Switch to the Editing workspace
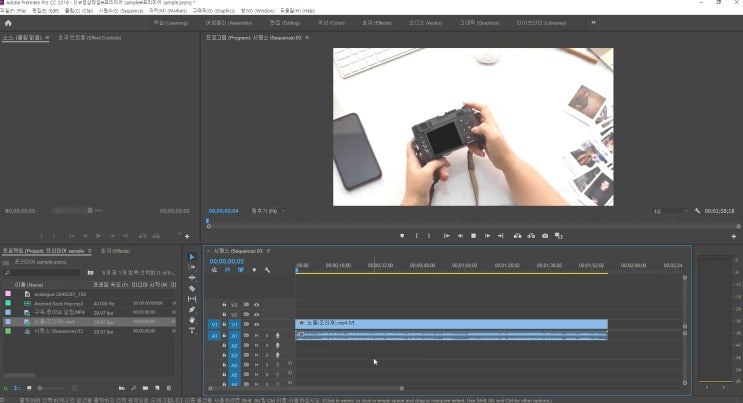The image size is (743, 403). coord(285,23)
